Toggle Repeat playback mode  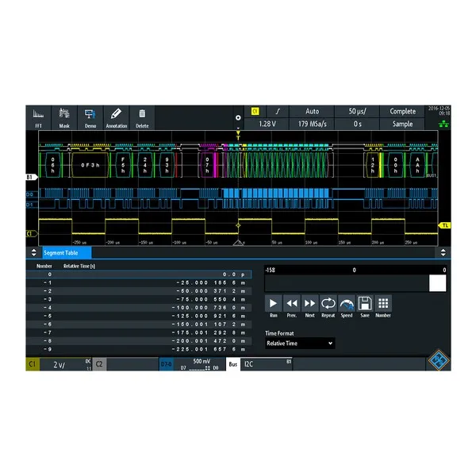click(x=328, y=305)
